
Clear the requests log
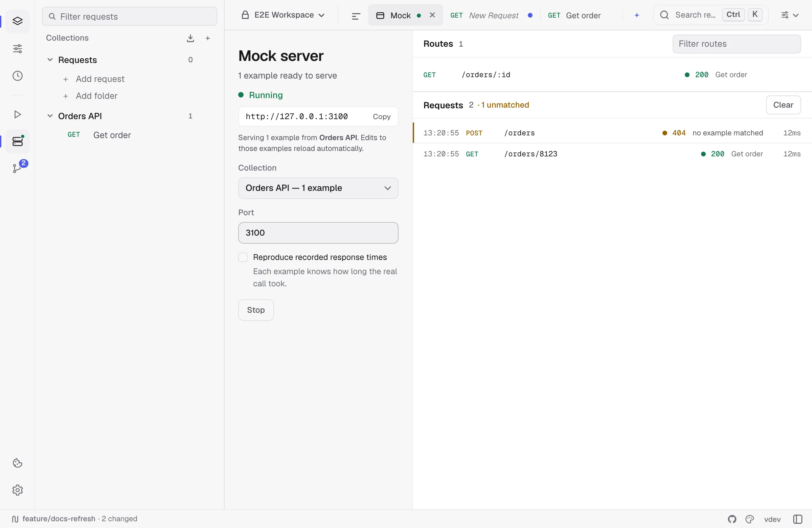pyautogui.click(x=783, y=105)
